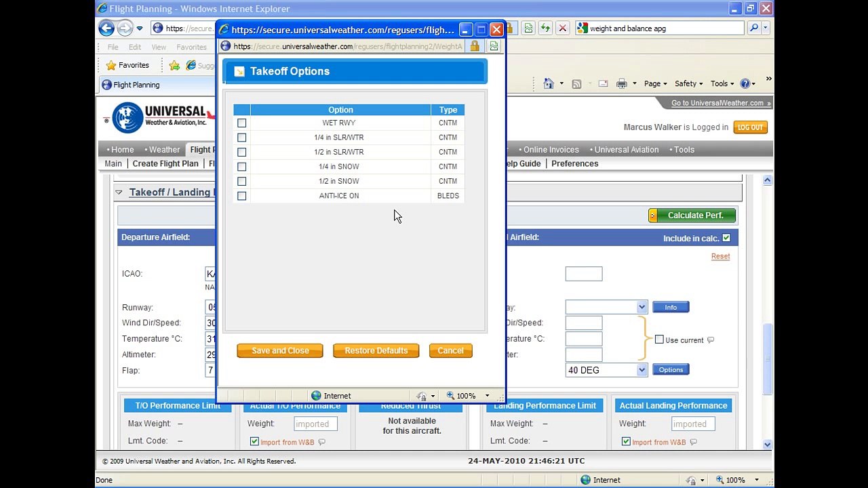The height and width of the screenshot is (488, 868).
Task: Click the Use current comment bubble icon
Action: point(710,340)
